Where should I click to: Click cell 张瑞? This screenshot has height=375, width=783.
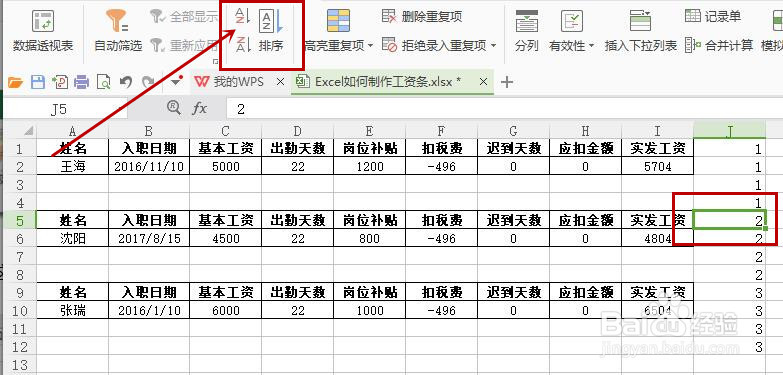point(72,311)
